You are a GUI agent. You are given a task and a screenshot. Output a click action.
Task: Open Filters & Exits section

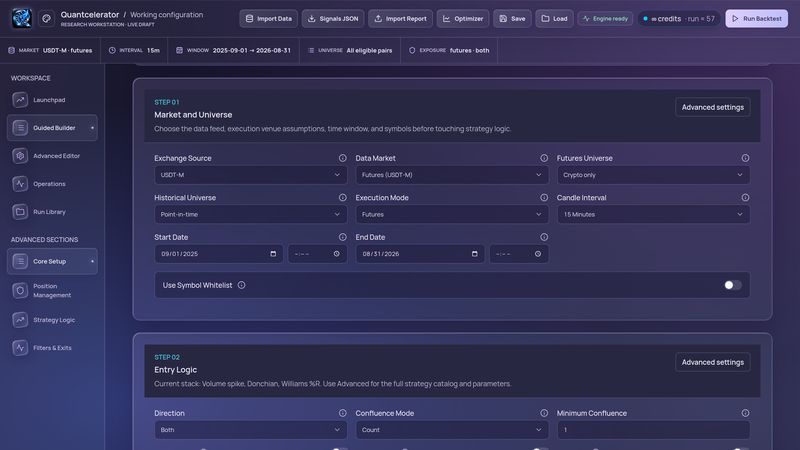point(52,348)
